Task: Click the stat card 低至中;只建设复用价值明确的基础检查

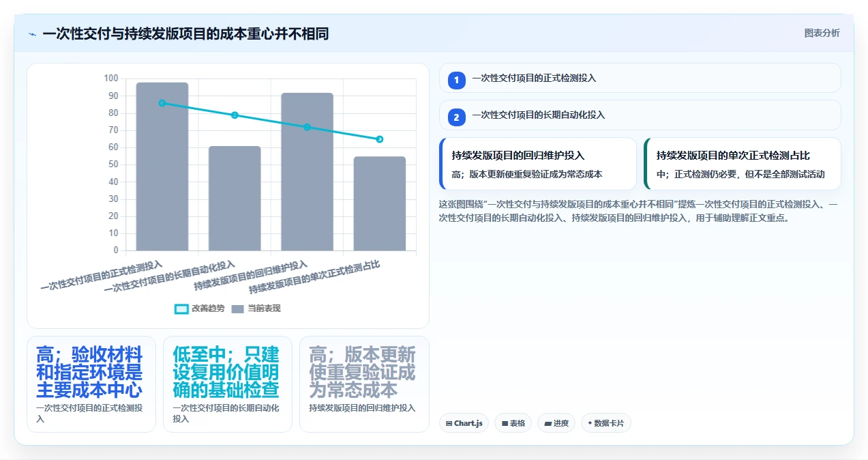Action: point(228,384)
